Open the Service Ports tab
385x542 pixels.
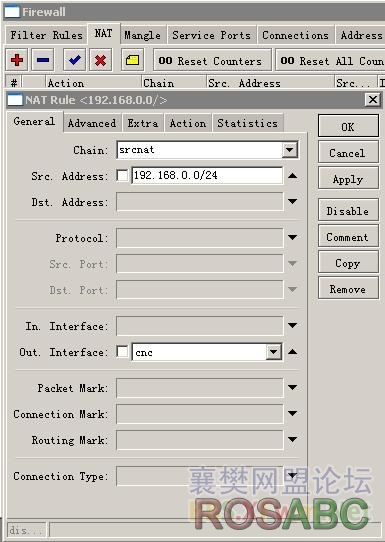point(212,35)
